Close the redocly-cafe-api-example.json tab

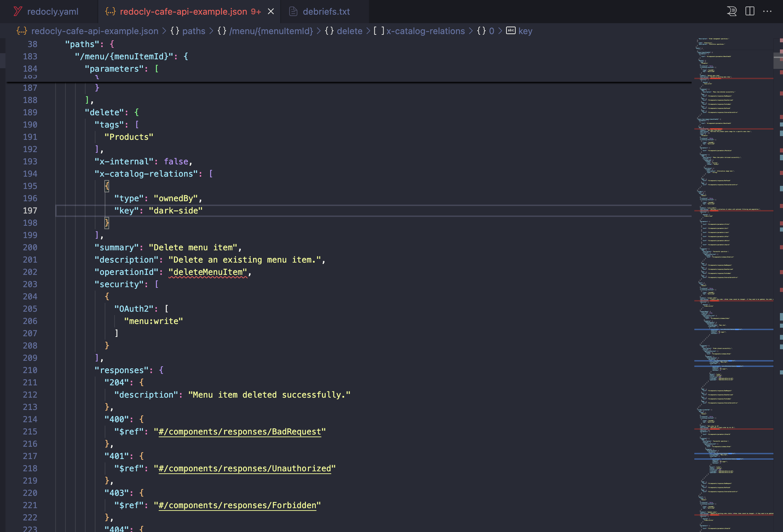tap(271, 11)
